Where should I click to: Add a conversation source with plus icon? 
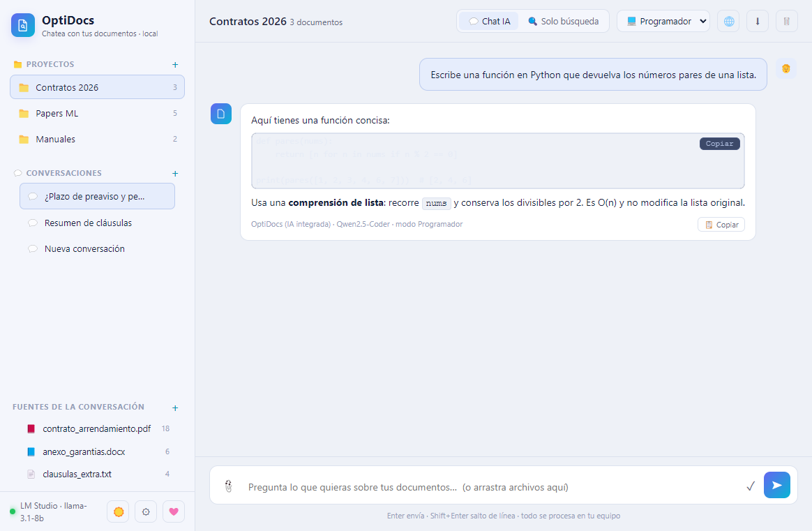click(175, 408)
